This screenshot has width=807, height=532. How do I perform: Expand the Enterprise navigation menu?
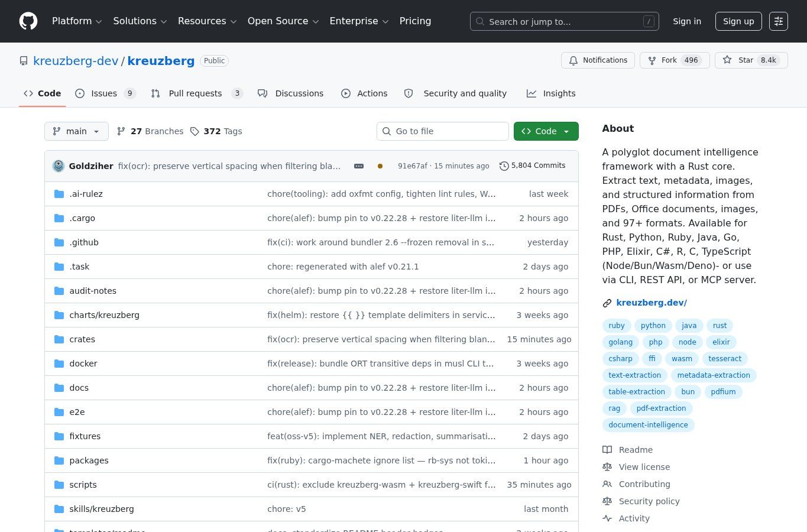(x=359, y=21)
